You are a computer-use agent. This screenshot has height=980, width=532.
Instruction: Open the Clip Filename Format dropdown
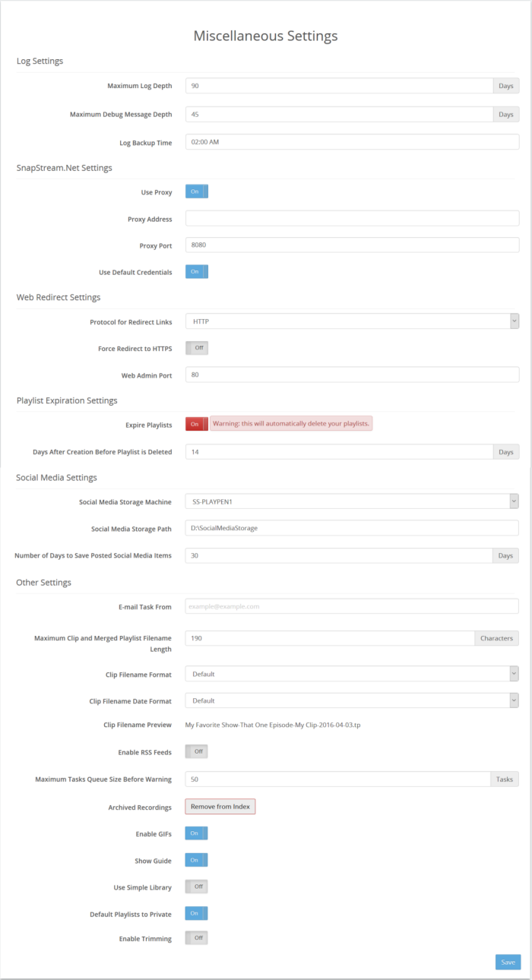coord(352,674)
